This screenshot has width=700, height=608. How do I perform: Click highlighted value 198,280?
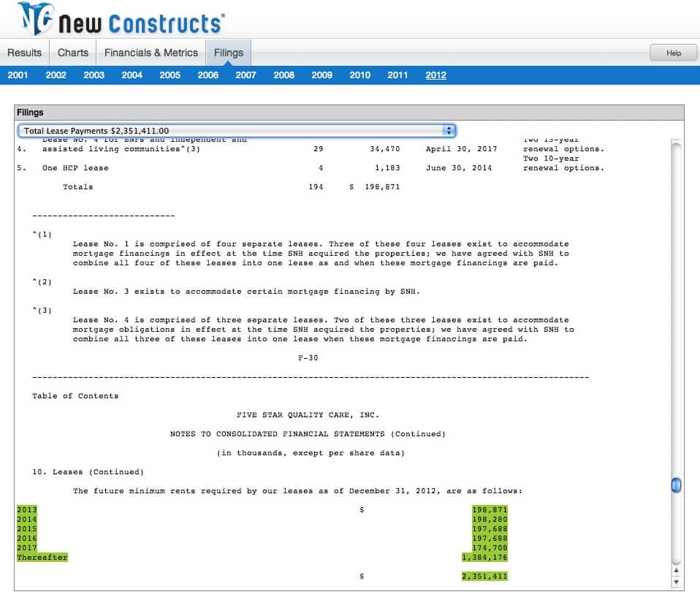click(490, 519)
